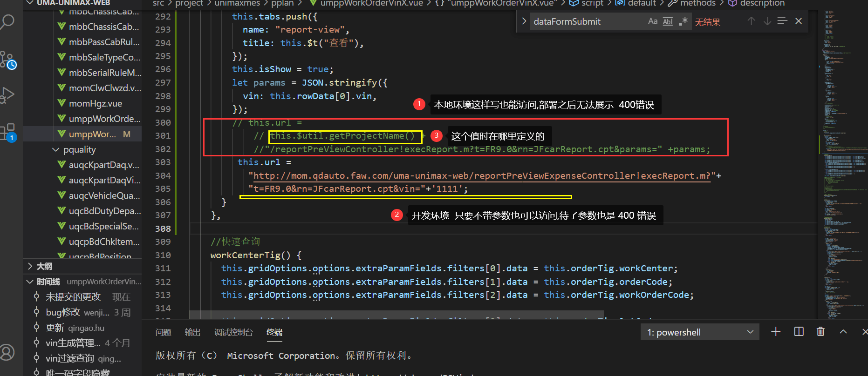868x376 pixels.
Task: Click line number 308 in gutter
Action: (163, 228)
